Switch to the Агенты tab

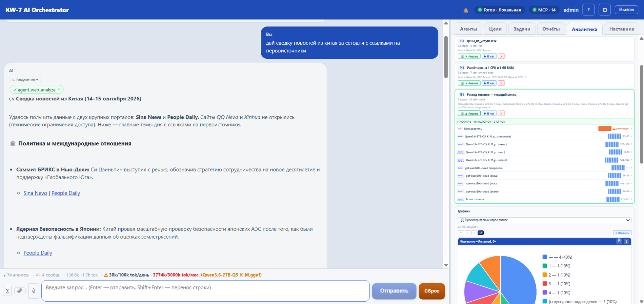pos(468,29)
